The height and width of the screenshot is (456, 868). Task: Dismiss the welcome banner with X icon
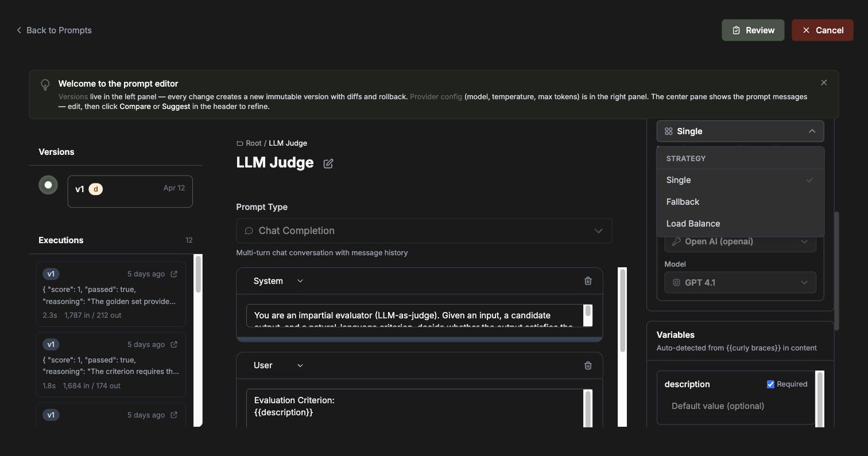(x=824, y=83)
